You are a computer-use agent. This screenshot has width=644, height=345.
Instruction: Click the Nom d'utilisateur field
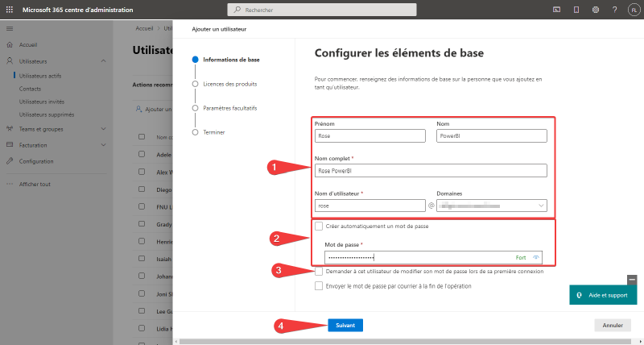[370, 206]
